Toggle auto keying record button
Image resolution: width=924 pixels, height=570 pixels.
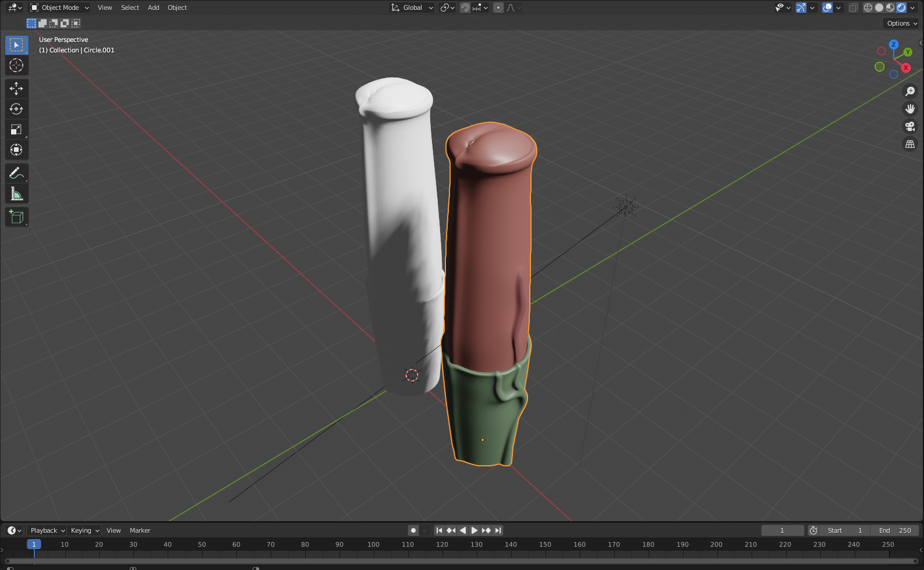tap(413, 530)
